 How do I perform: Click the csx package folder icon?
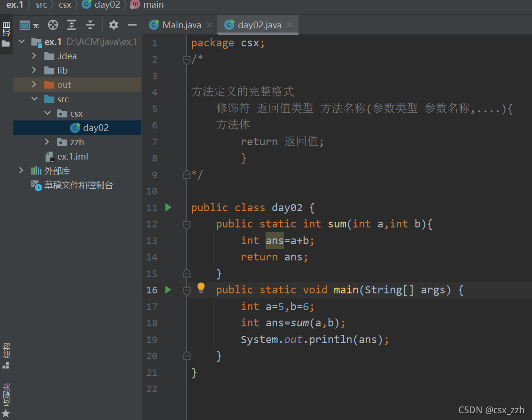[x=62, y=113]
